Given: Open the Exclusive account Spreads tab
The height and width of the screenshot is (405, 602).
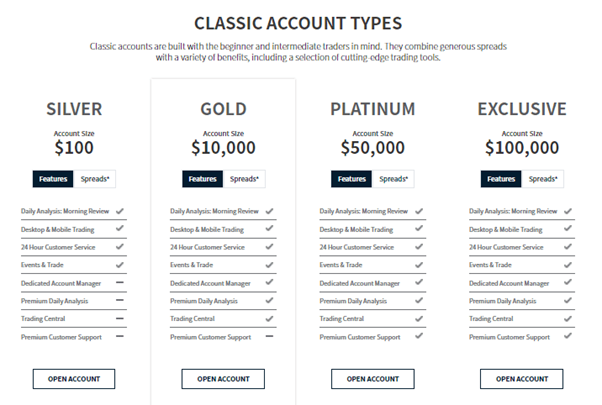Looking at the screenshot, I should (543, 179).
